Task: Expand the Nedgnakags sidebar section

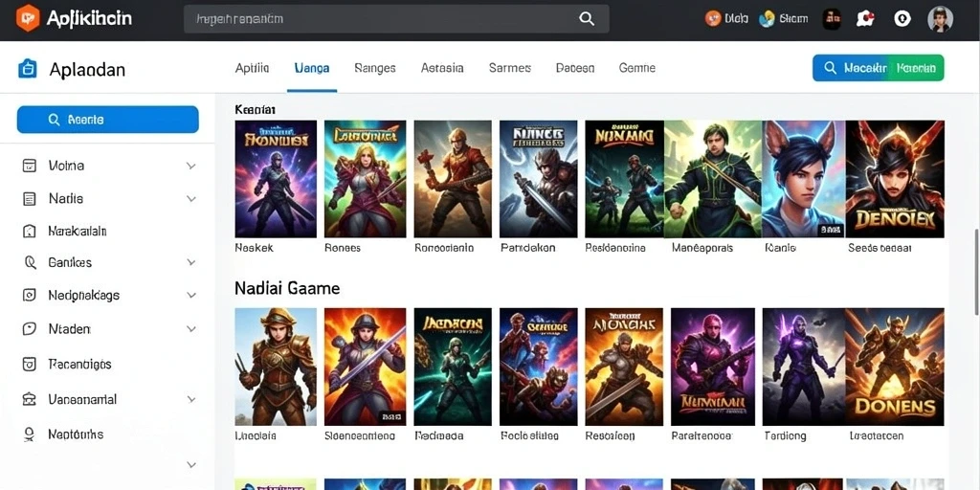Action: point(191,295)
